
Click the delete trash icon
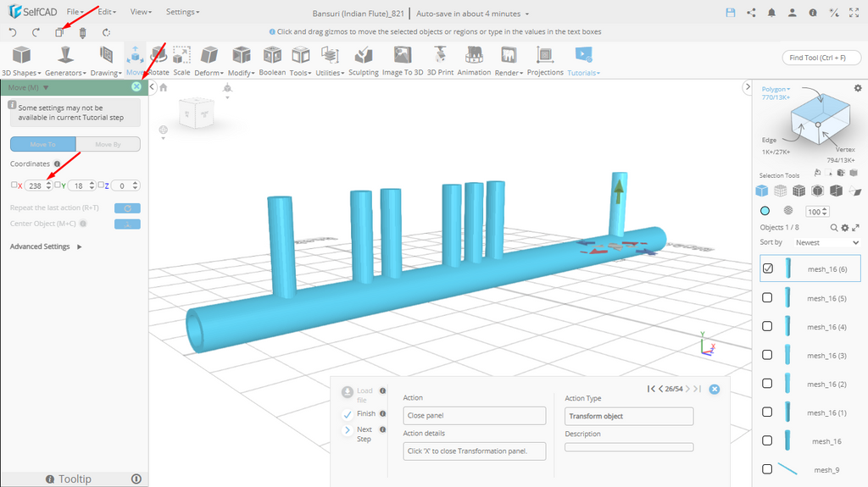(x=82, y=32)
